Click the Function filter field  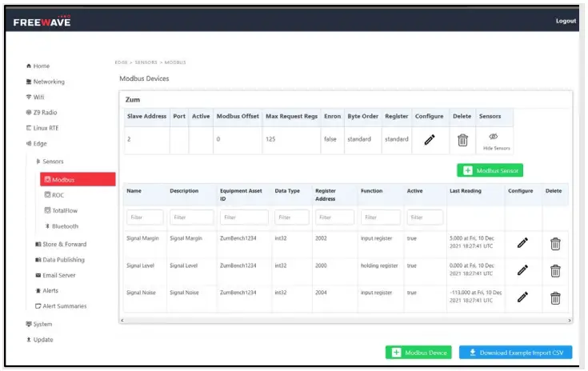pos(381,217)
